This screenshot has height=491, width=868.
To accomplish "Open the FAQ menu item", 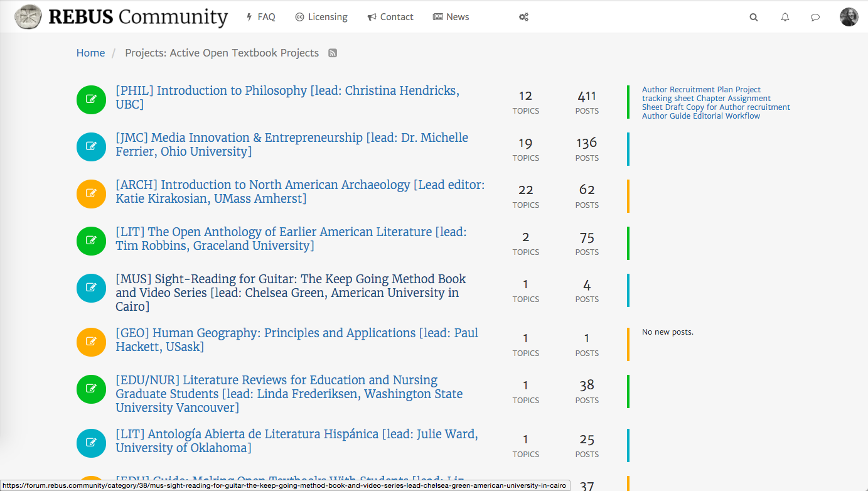I will coord(260,17).
